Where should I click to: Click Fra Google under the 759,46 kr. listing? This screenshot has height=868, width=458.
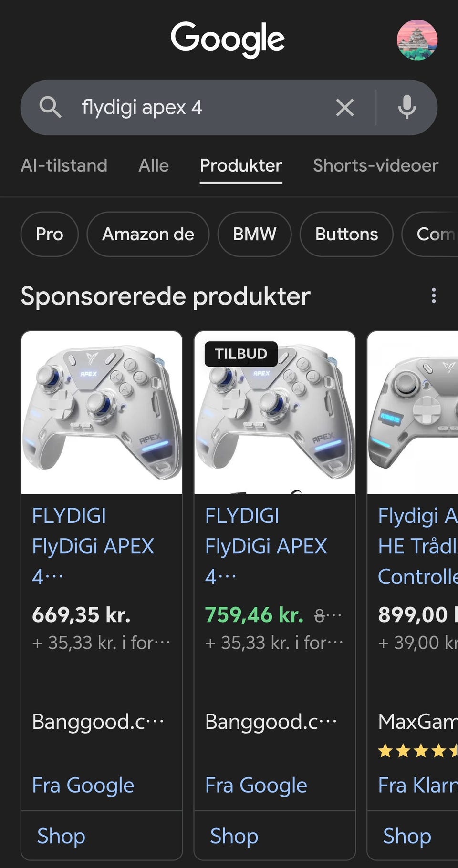click(x=256, y=785)
